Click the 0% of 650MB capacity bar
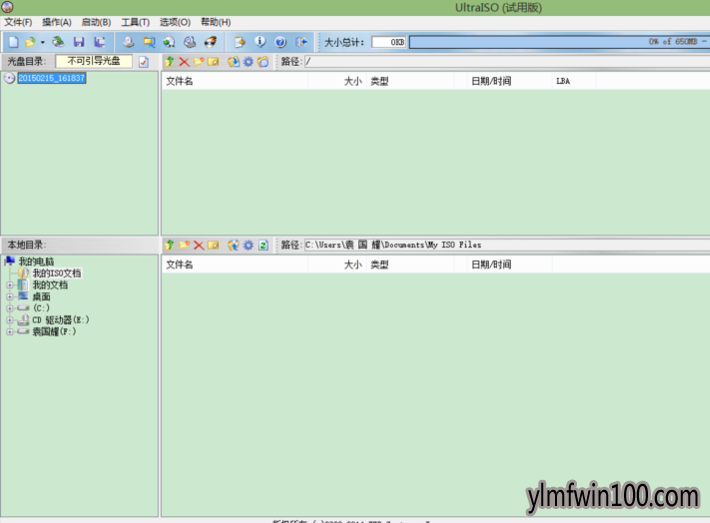This screenshot has height=523, width=710. (559, 42)
